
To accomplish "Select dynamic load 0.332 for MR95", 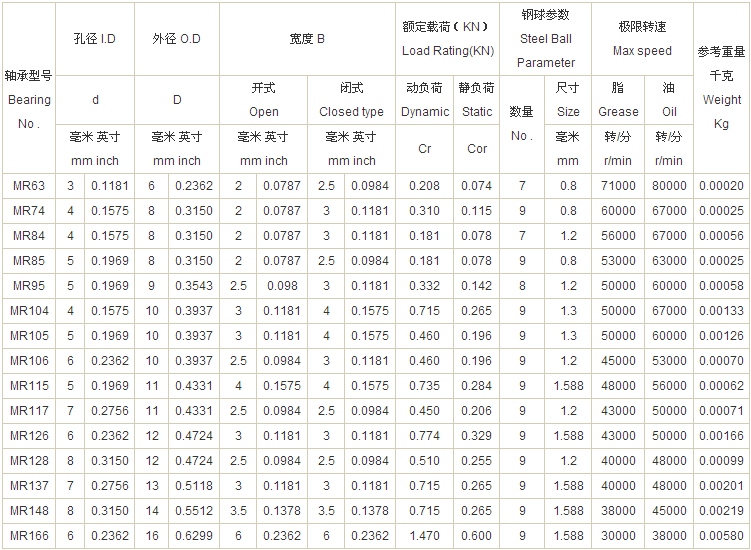I will click(424, 286).
